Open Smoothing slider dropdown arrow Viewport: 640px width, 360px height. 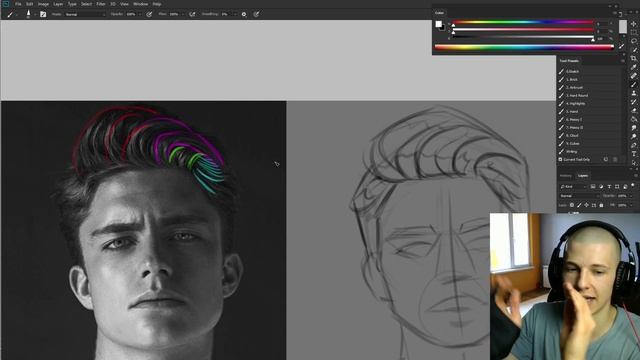coord(235,14)
